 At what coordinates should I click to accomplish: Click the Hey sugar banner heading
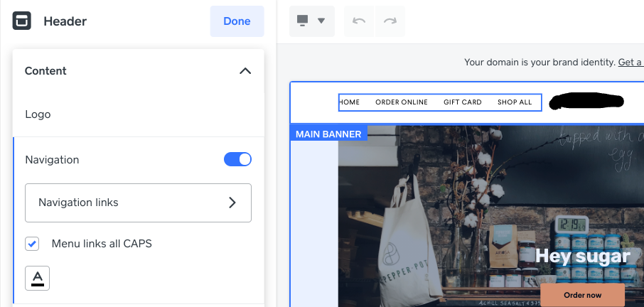coord(582,256)
